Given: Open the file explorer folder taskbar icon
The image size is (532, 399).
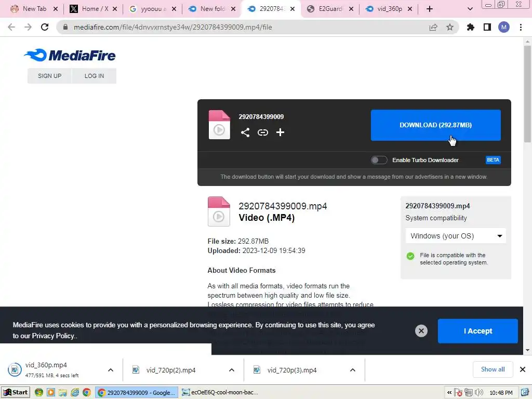Looking at the screenshot, I should pyautogui.click(x=63, y=393).
